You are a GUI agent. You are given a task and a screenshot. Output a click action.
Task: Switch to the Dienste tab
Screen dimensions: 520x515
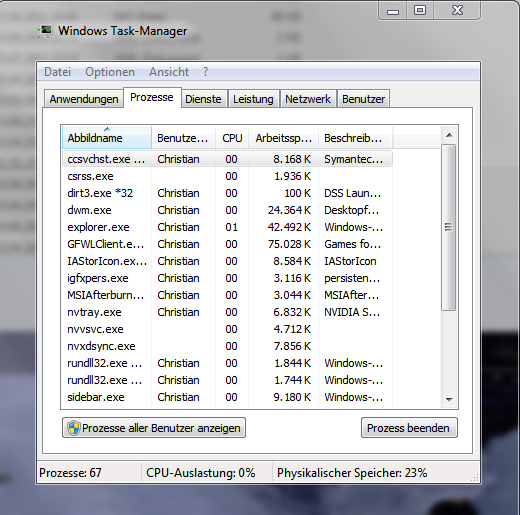click(203, 99)
